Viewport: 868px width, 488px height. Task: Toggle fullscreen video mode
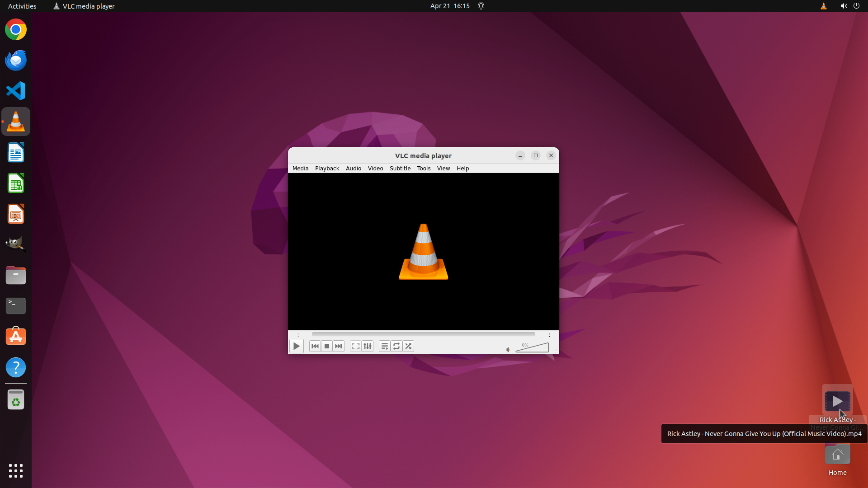click(x=356, y=346)
